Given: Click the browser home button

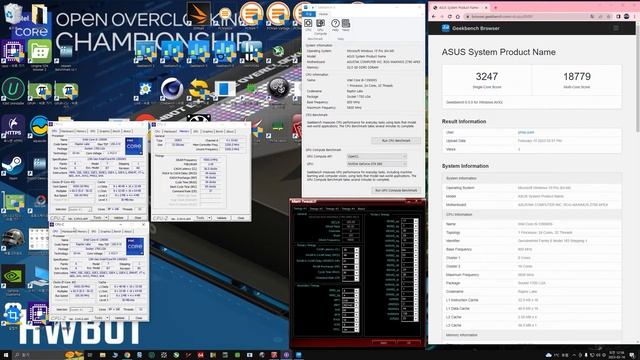Looking at the screenshot, I should point(458,16).
